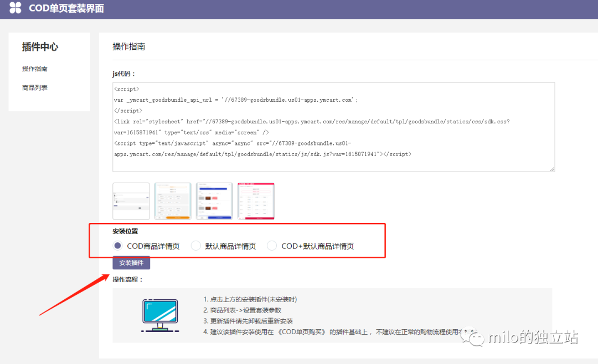The image size is (598, 364).
Task: Click step 1 text 点击上方的安装插件
Action: pyautogui.click(x=250, y=299)
